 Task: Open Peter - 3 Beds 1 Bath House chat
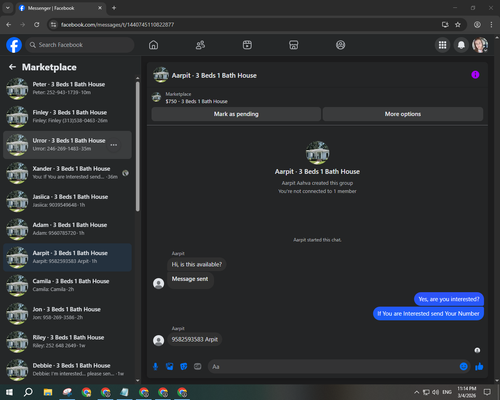coord(67,89)
